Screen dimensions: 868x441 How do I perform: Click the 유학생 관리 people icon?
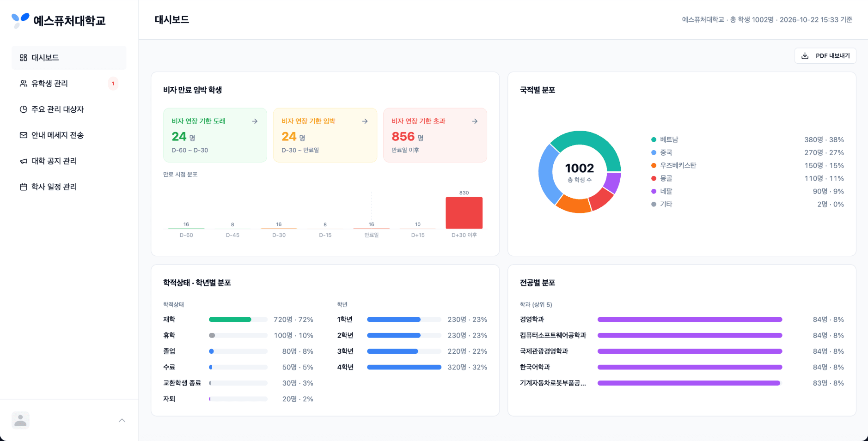[24, 84]
